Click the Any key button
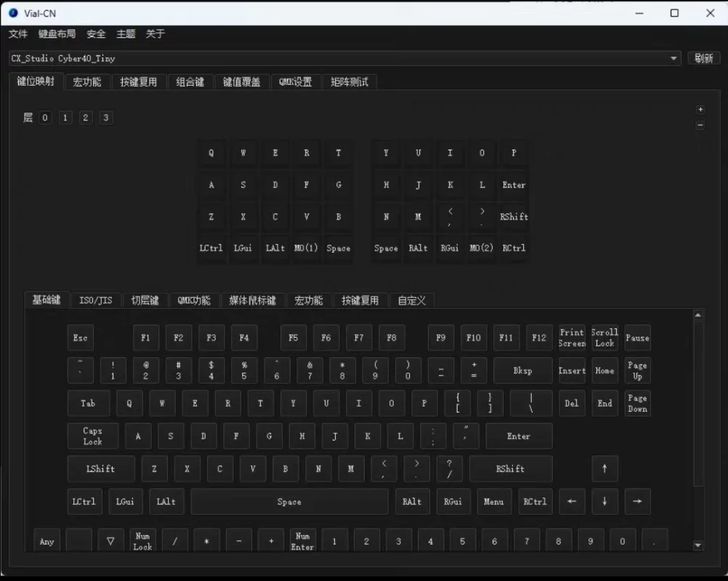The height and width of the screenshot is (581, 728). click(x=46, y=541)
